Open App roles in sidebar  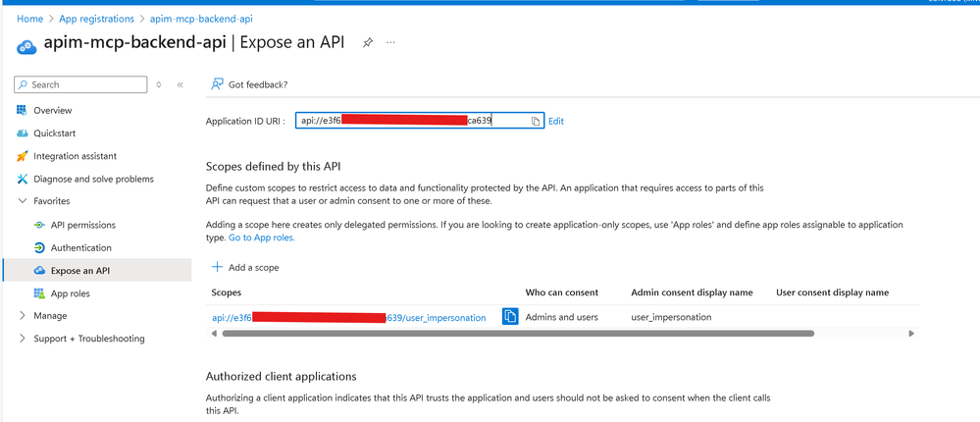point(70,293)
